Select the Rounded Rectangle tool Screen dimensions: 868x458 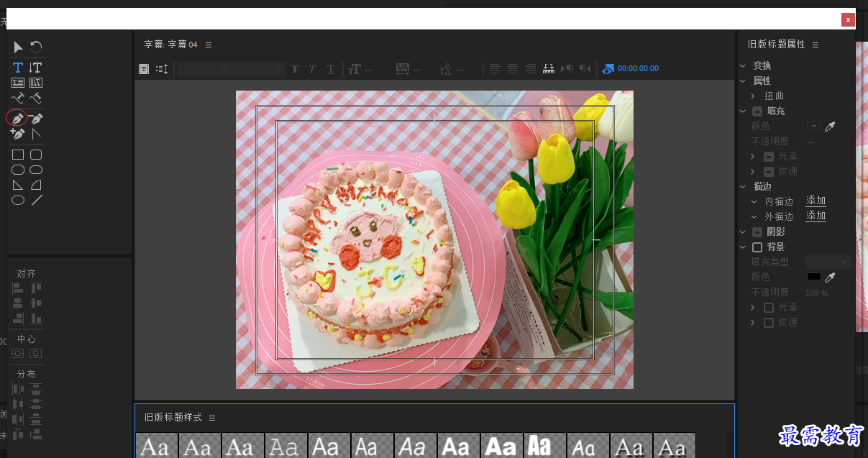(36, 170)
